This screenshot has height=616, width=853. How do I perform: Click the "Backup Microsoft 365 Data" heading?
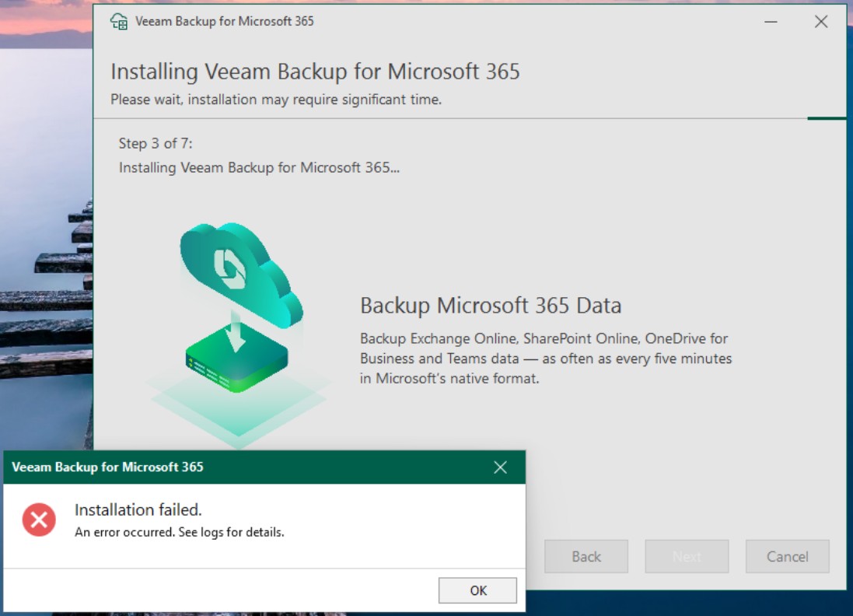point(490,306)
